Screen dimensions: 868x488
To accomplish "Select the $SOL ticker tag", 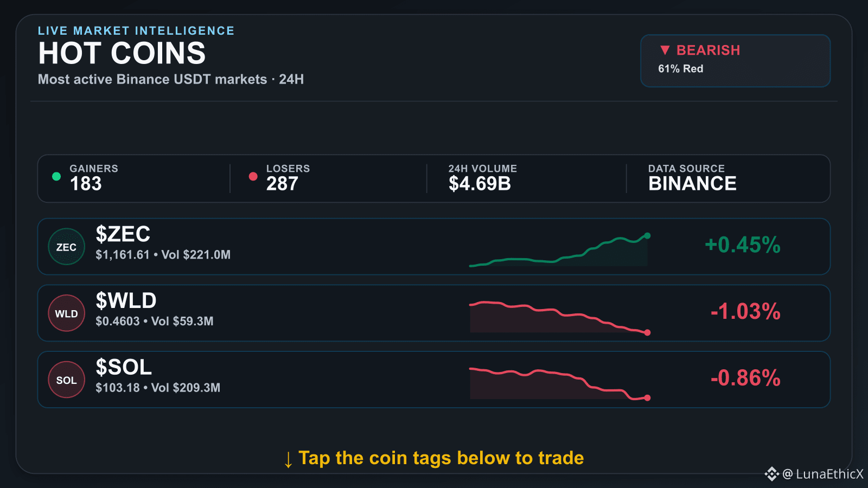I will coord(124,367).
